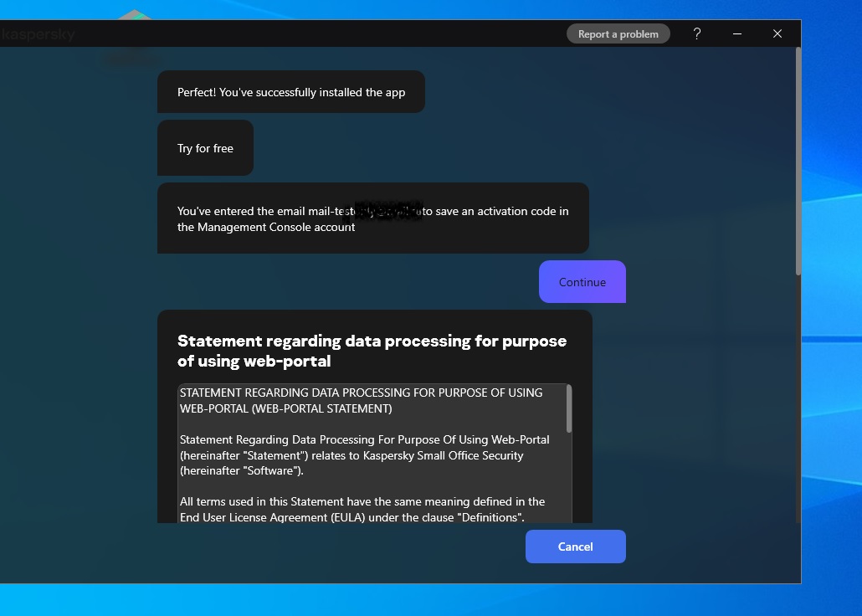Close the Kaspersky installer window

(777, 34)
